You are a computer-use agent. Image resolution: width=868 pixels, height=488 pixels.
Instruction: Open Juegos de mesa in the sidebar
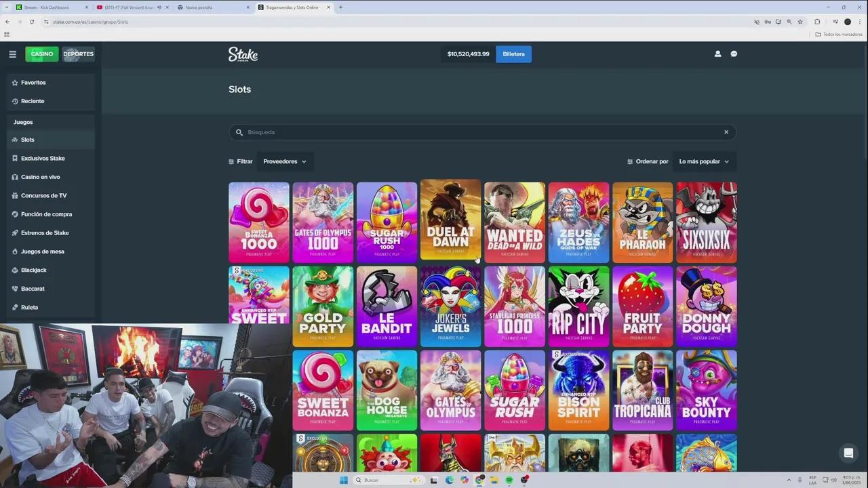pyautogui.click(x=51, y=251)
